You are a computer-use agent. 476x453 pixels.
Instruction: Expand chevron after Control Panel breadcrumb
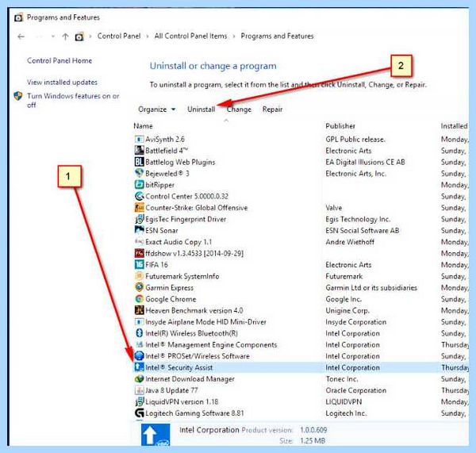click(148, 36)
